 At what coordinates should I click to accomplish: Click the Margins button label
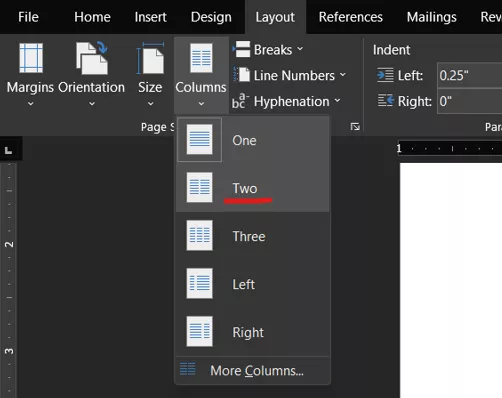tap(30, 87)
